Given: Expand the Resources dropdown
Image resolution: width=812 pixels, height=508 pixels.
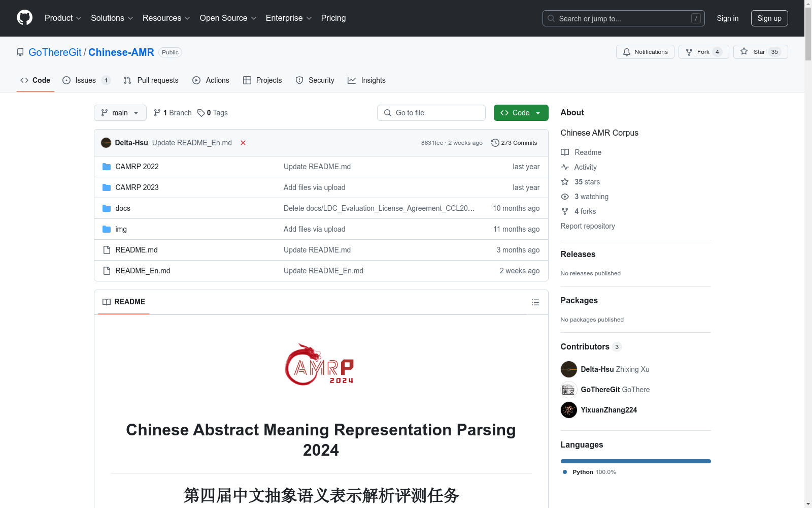Looking at the screenshot, I should coord(166,18).
